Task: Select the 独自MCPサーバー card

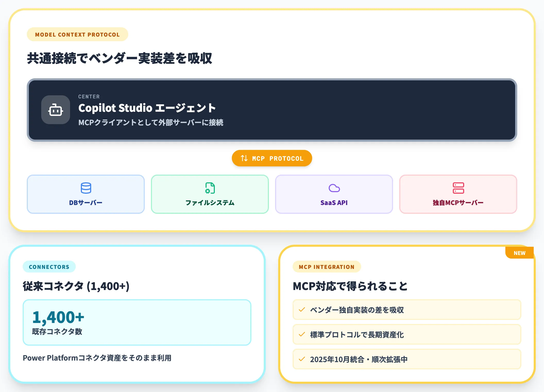Action: point(458,194)
